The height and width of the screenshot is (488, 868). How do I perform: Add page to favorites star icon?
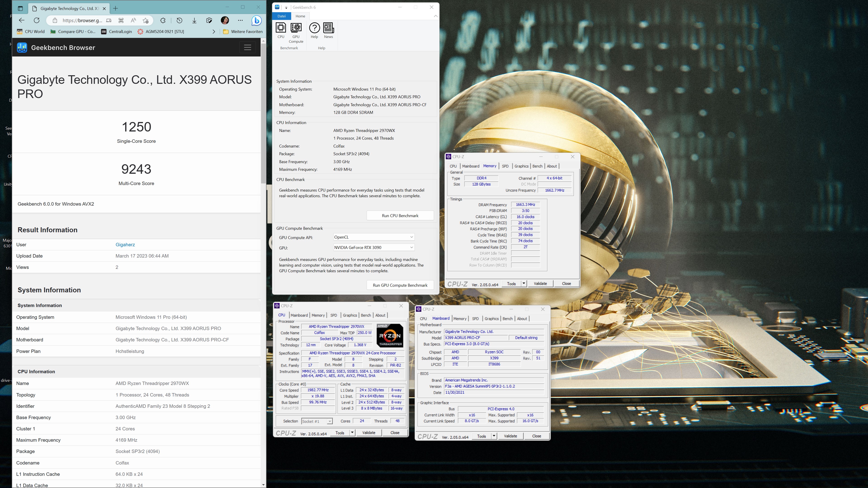(146, 21)
